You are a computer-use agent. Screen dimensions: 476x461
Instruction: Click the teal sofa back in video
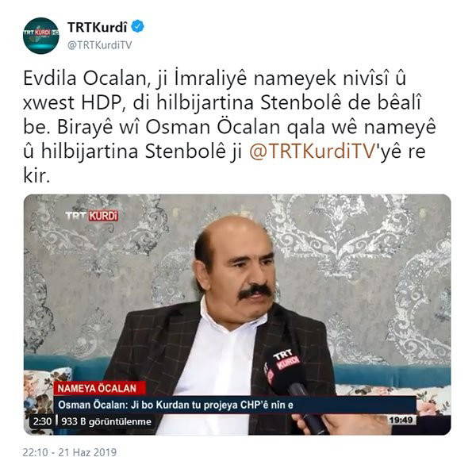point(392,375)
